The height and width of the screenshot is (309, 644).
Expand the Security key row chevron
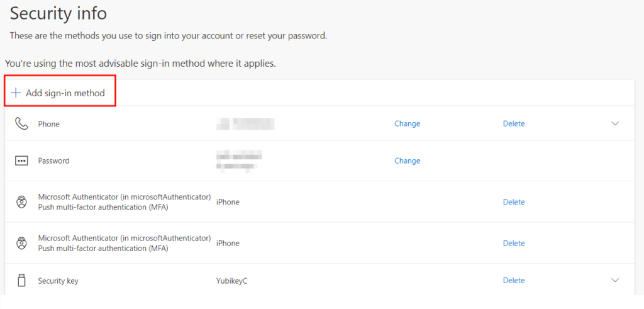pos(615,281)
